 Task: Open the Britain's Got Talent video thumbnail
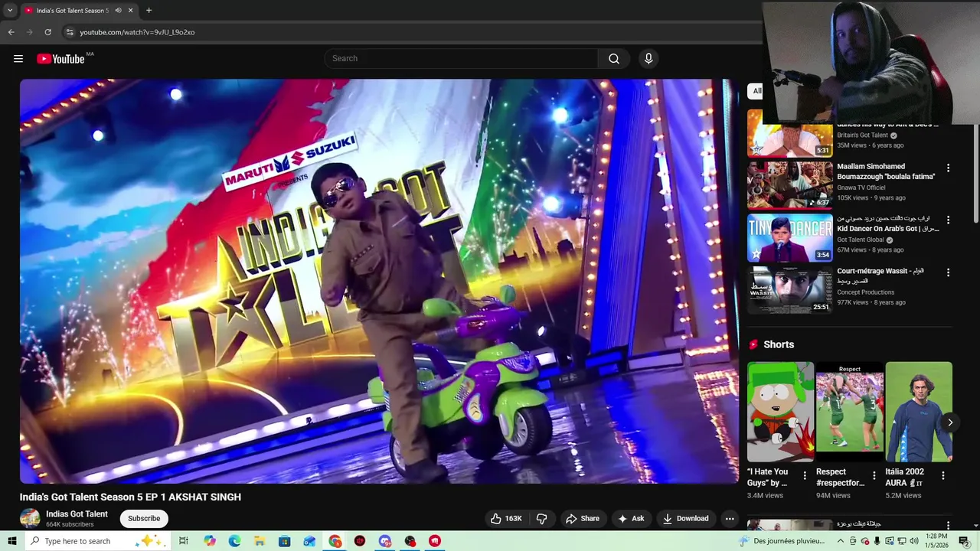(x=789, y=133)
